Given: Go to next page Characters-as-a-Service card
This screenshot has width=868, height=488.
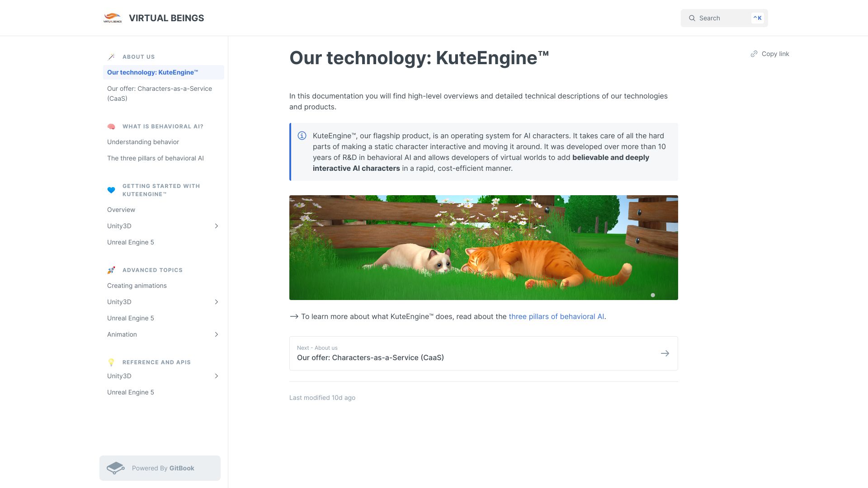Looking at the screenshot, I should [x=484, y=353].
